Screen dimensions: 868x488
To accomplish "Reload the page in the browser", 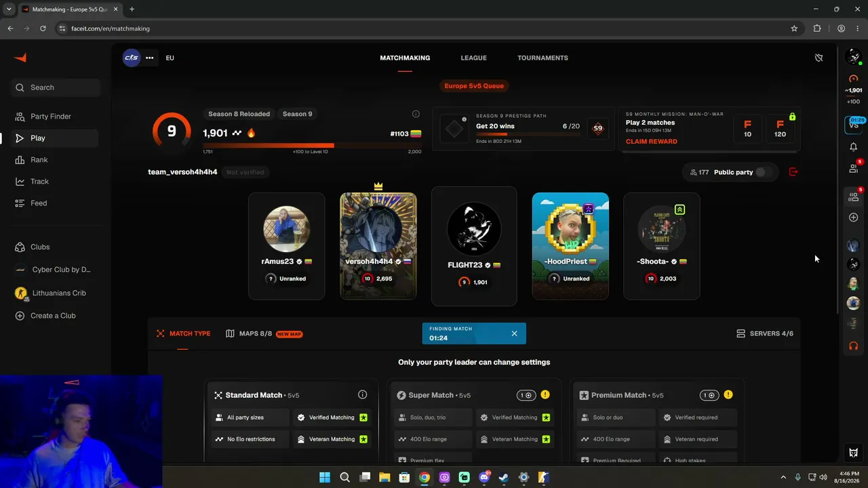I will 43,28.
